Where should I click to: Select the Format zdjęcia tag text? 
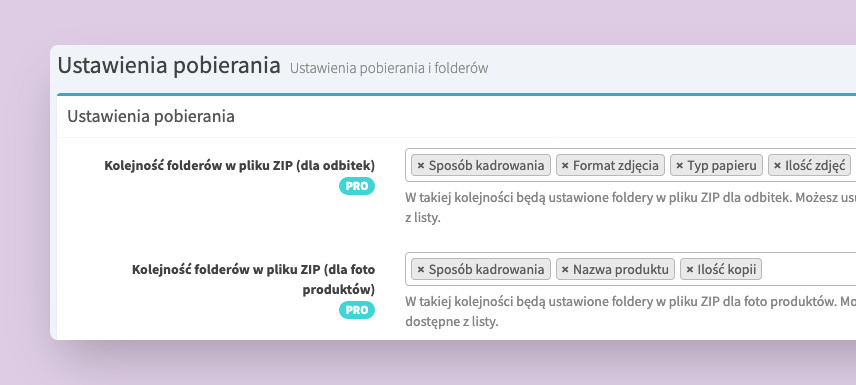[x=616, y=165]
